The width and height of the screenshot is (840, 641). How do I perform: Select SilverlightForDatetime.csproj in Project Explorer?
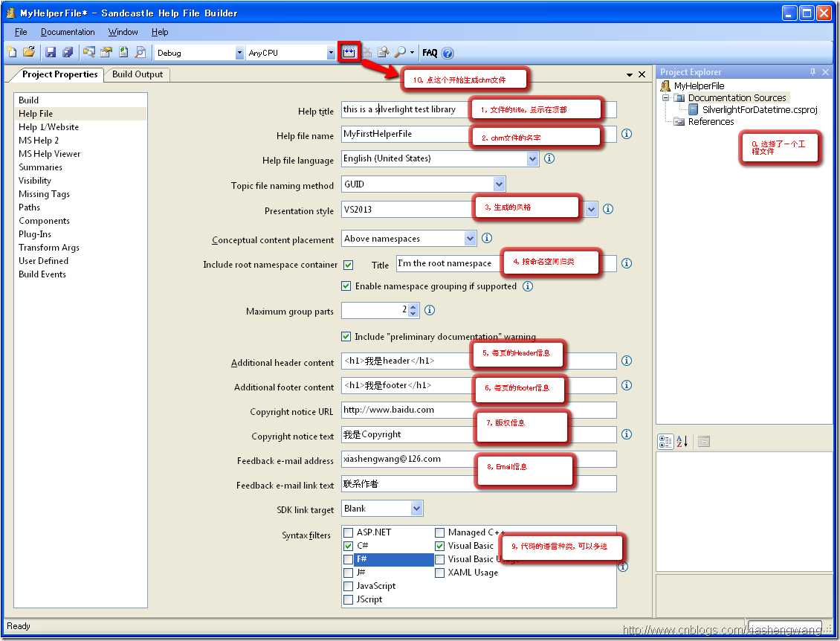760,109
